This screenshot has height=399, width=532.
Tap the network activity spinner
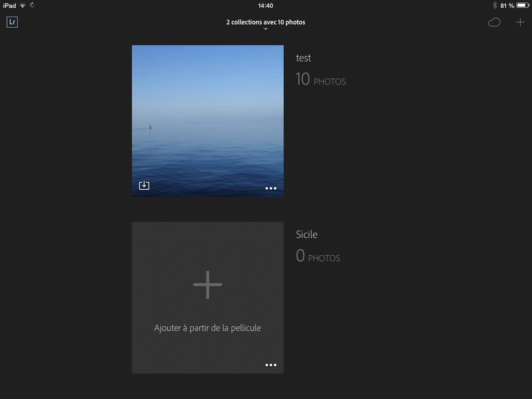(x=32, y=5)
